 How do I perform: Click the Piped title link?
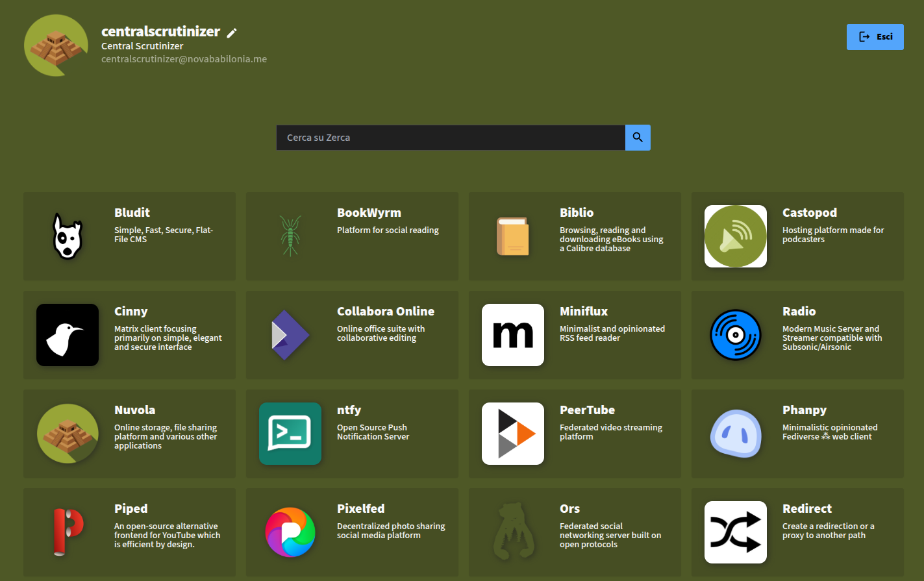[131, 508]
